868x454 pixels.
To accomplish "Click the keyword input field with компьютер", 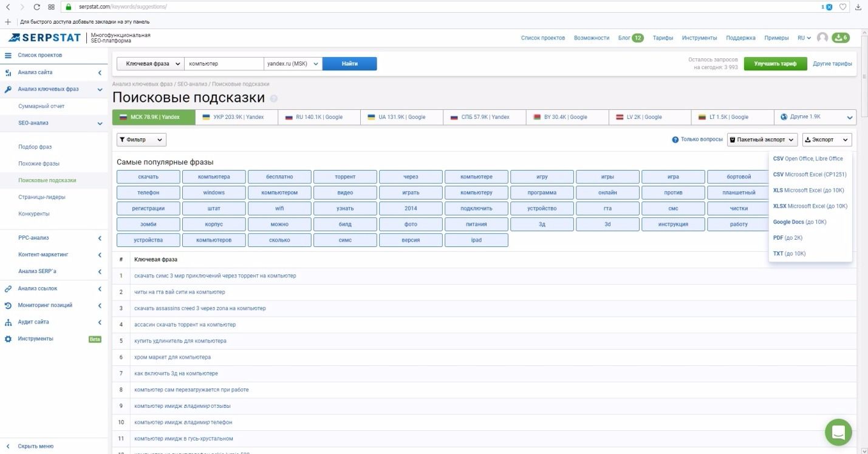I will (x=224, y=64).
